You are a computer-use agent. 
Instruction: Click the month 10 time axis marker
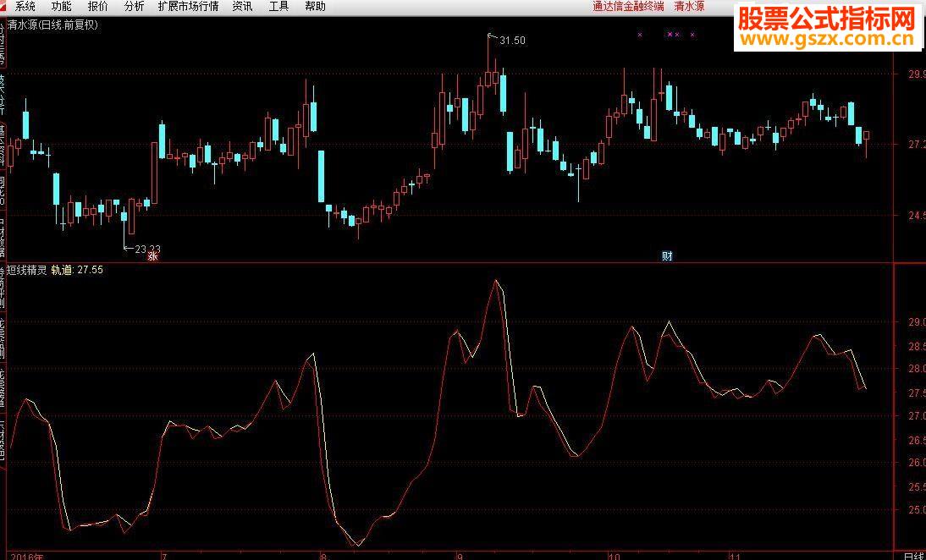(615, 556)
